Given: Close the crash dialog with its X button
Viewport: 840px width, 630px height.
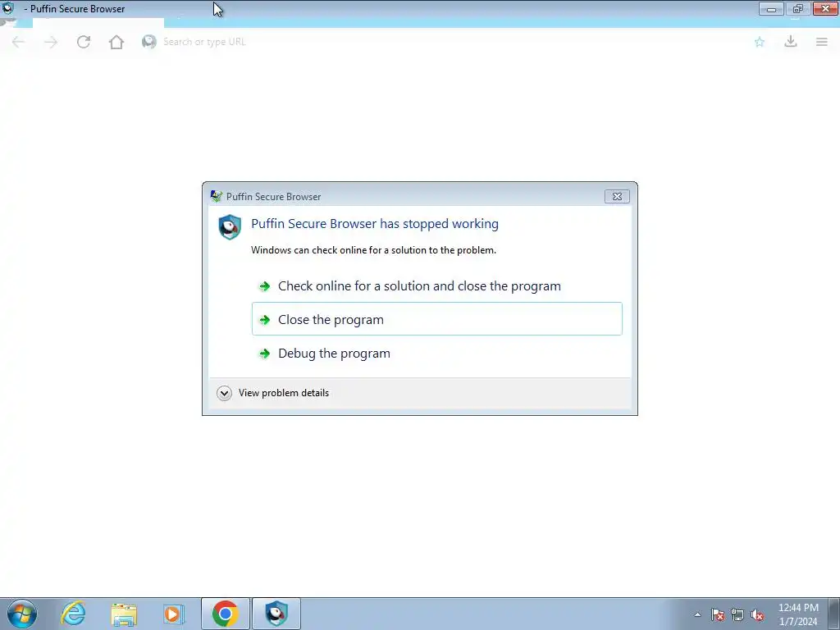Looking at the screenshot, I should point(617,197).
